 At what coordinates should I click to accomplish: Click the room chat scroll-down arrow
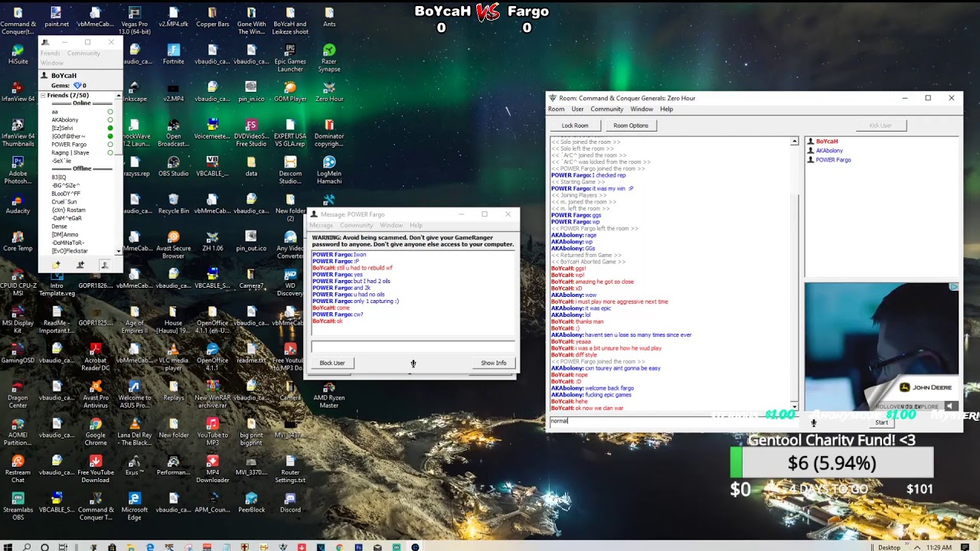794,407
